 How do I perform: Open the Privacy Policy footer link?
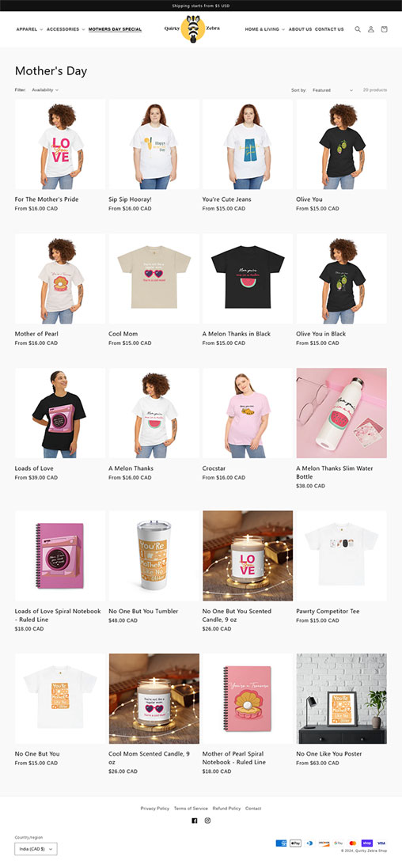(x=155, y=808)
